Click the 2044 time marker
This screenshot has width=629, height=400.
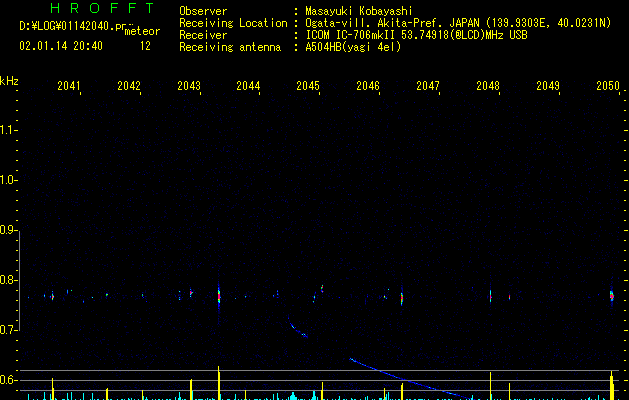point(248,86)
